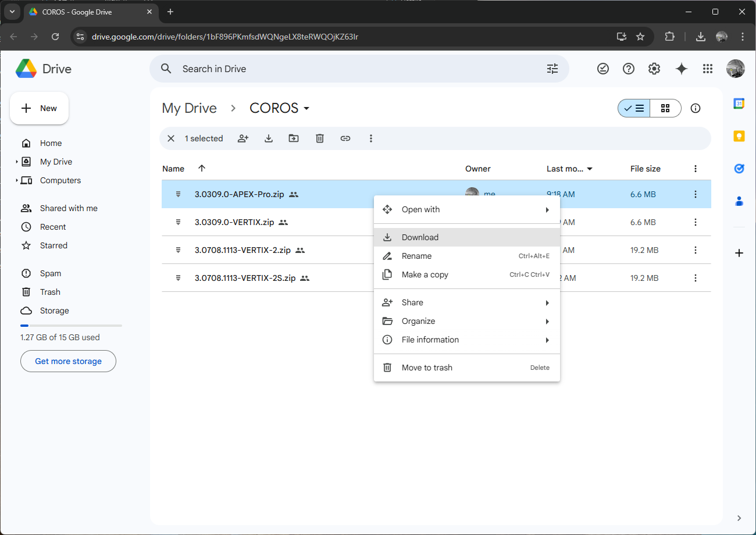Click the Google Drive logo
This screenshot has width=756, height=535.
point(26,69)
